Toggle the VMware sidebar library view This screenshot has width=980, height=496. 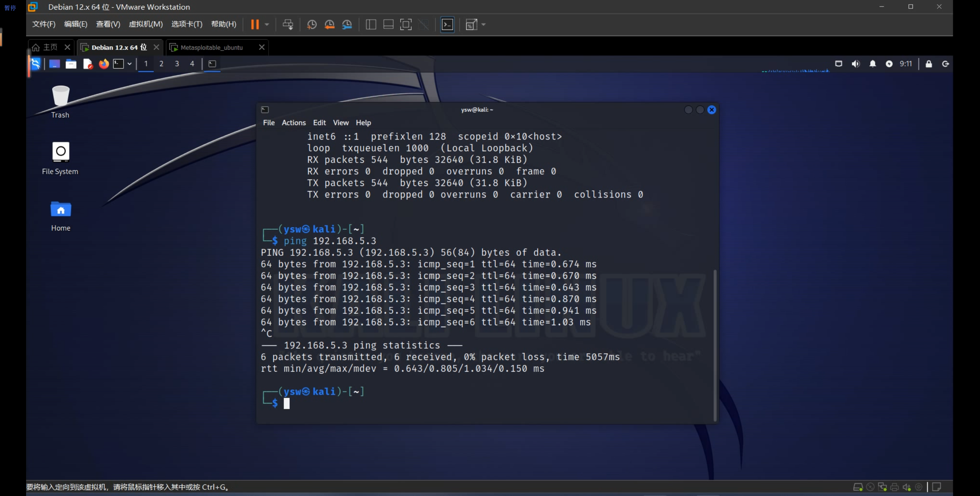(371, 25)
